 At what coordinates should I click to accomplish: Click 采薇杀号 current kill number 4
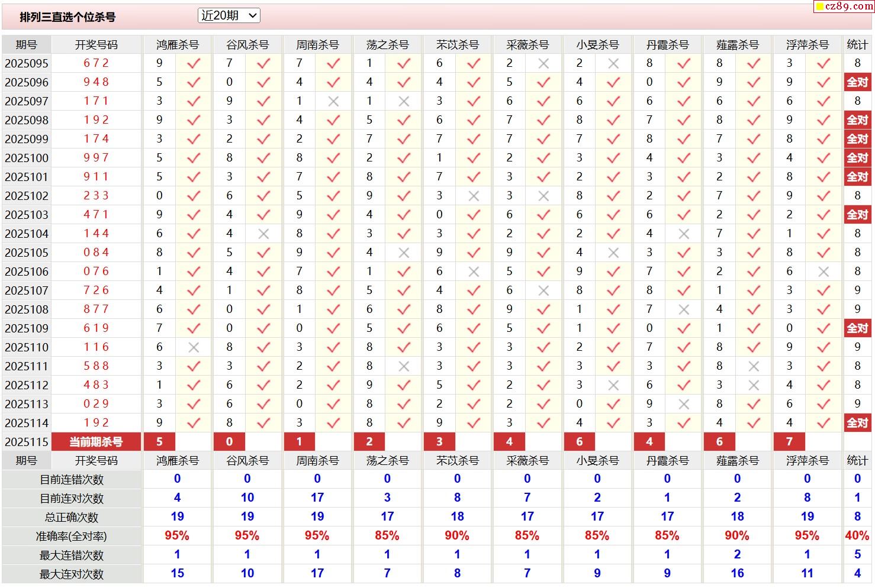(509, 442)
